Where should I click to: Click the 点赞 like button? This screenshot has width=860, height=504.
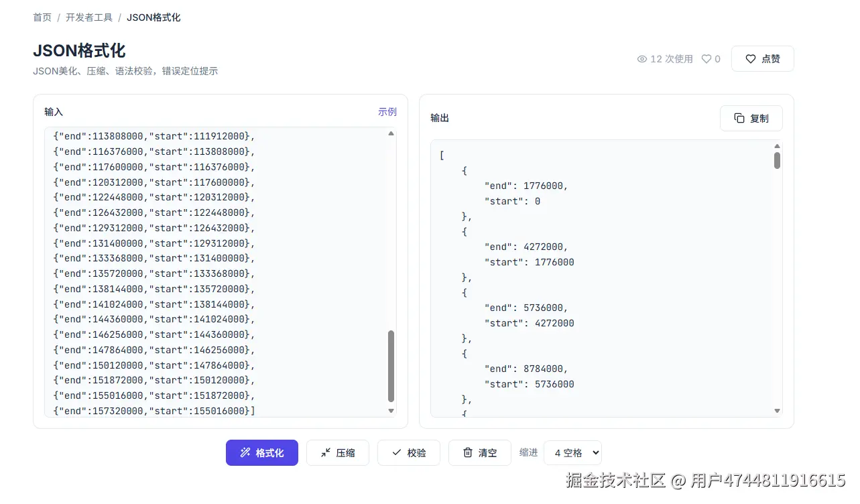[x=763, y=58]
